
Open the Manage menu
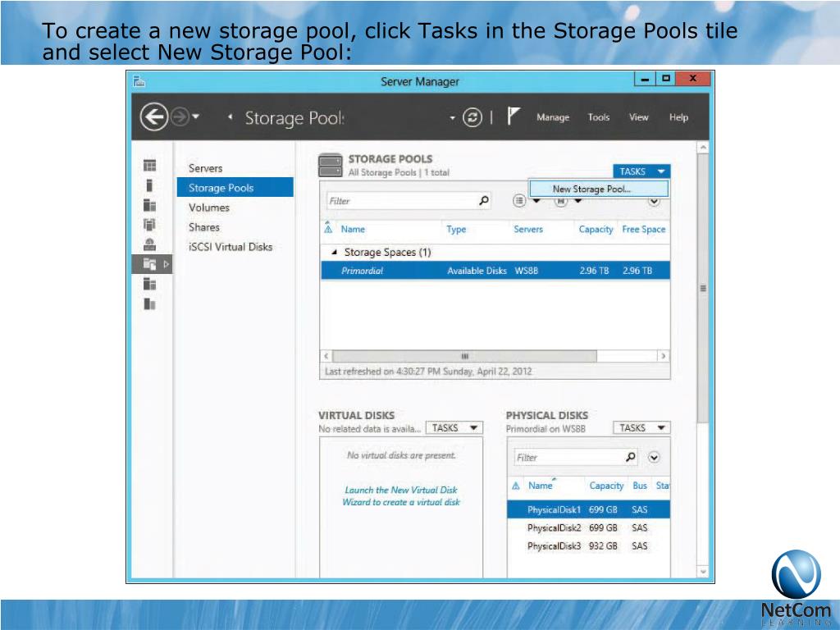(553, 117)
